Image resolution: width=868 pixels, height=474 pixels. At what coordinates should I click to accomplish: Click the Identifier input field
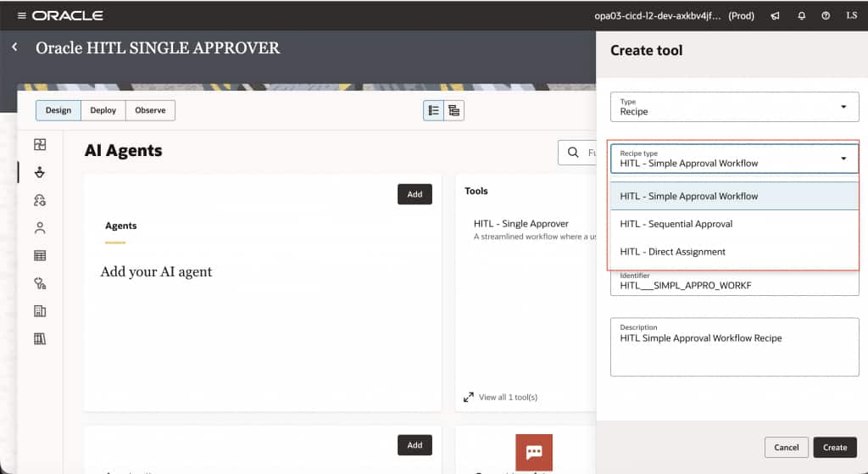click(735, 283)
